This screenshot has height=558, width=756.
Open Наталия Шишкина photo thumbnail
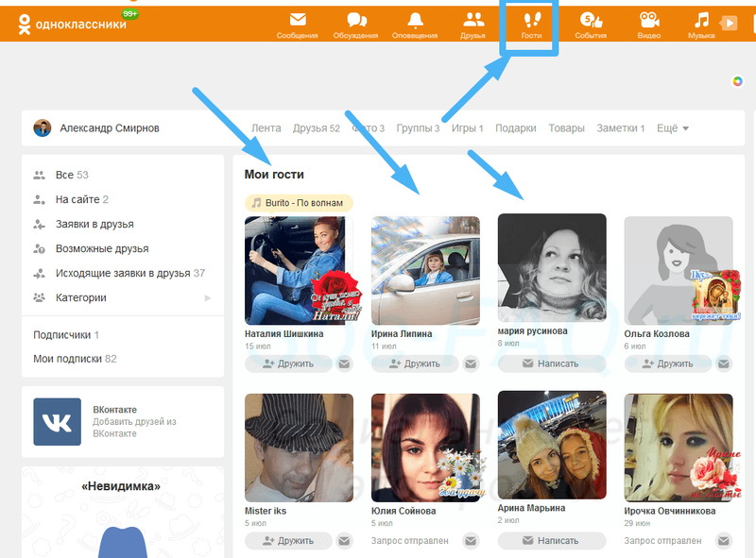tap(299, 270)
